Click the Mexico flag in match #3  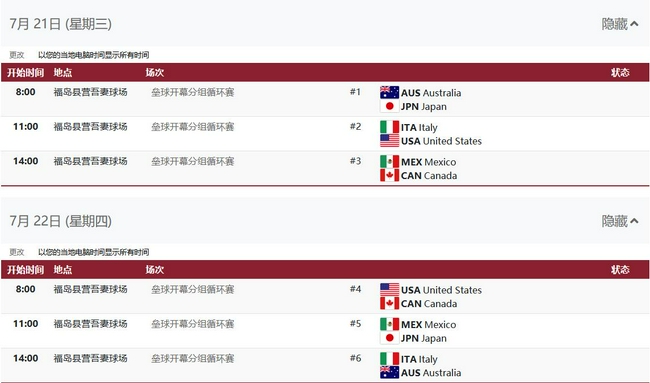[x=389, y=161]
